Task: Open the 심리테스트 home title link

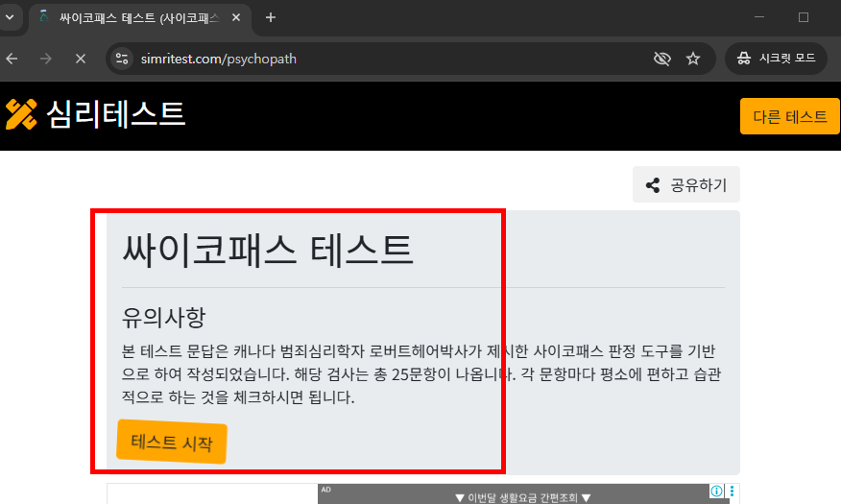Action: pyautogui.click(x=116, y=114)
